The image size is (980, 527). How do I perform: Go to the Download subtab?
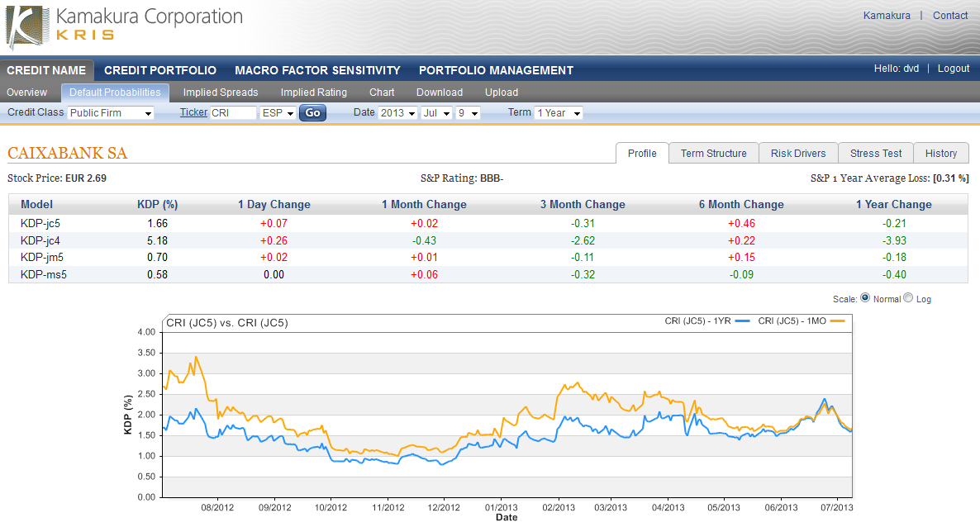(440, 92)
